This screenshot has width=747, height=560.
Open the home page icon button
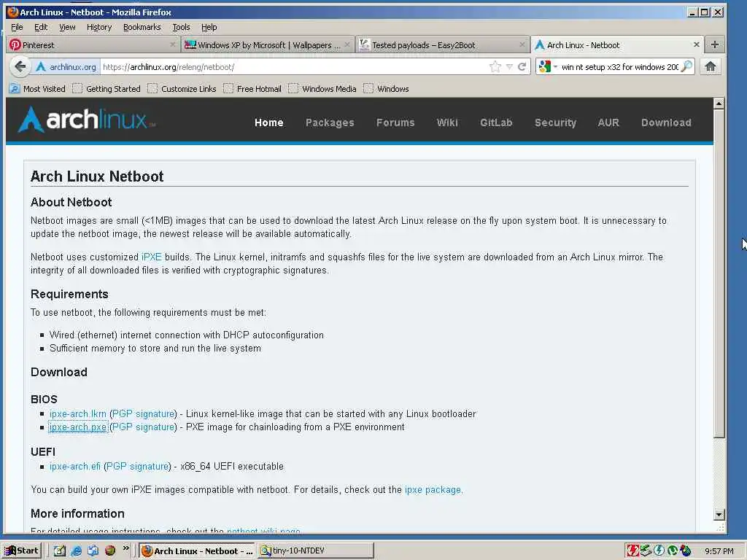coord(711,66)
